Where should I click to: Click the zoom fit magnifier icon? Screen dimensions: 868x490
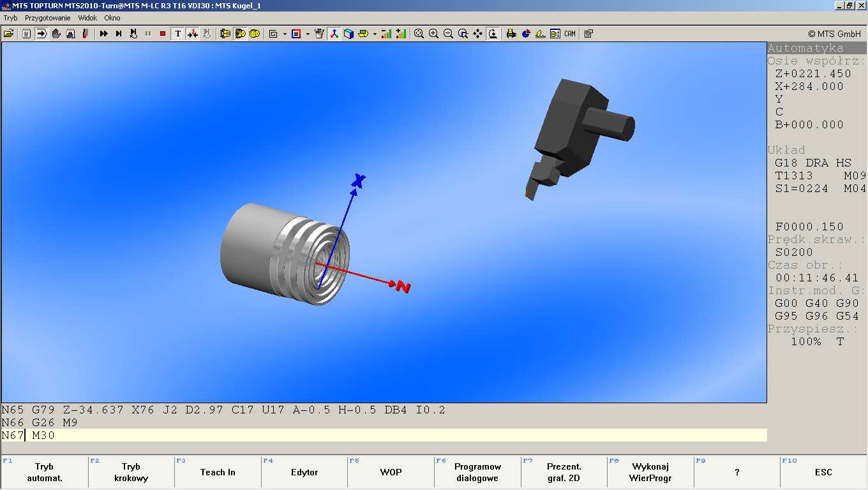419,34
